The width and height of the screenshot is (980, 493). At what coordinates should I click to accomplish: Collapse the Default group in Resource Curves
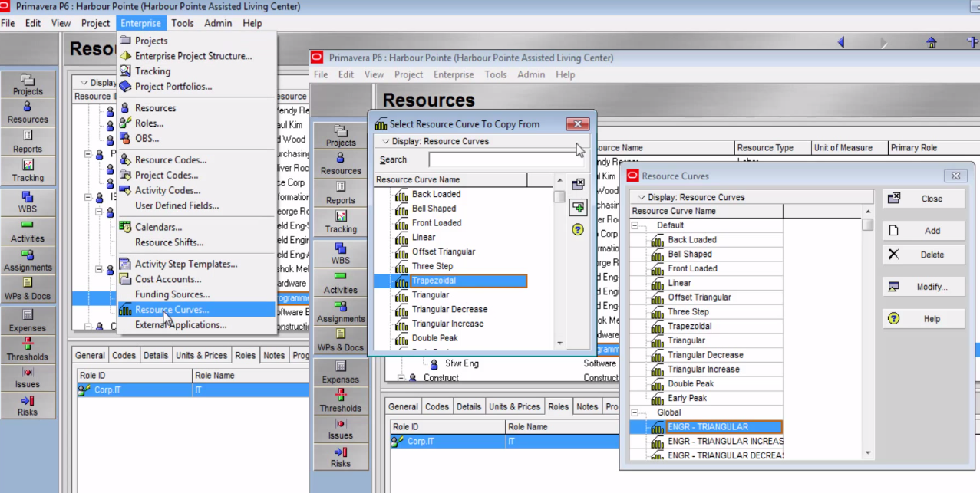pos(634,225)
